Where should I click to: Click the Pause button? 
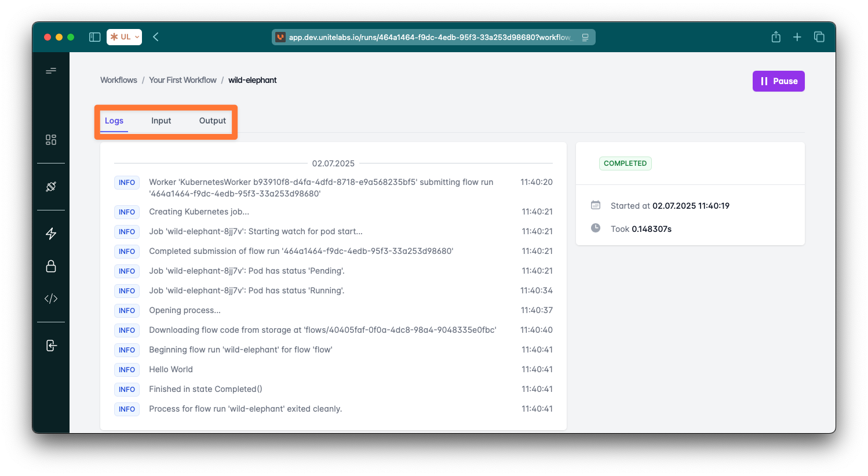(x=779, y=81)
